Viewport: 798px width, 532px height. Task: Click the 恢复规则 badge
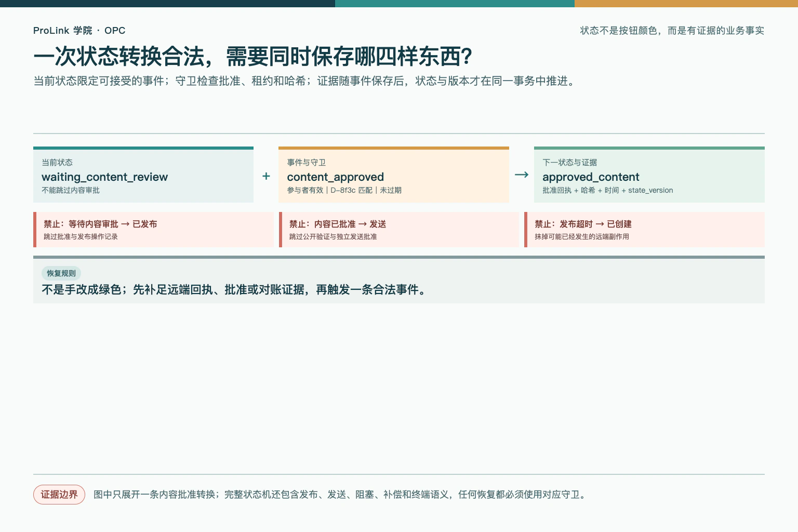[x=61, y=273]
